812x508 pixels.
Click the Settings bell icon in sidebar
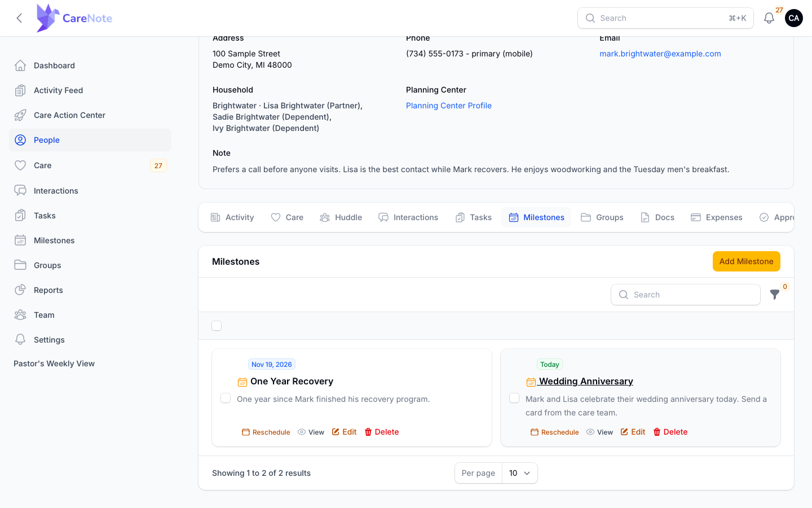tap(20, 340)
